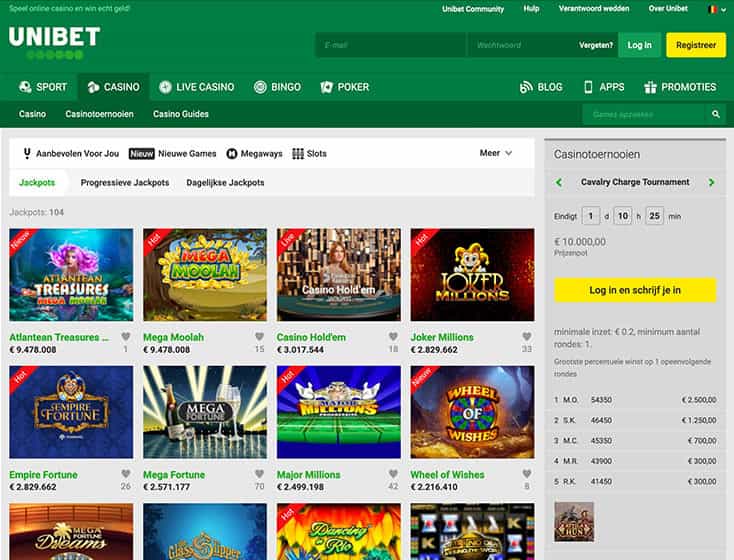Open the tournament game thumbnail in sidebar
This screenshot has width=734, height=560.
(x=574, y=522)
